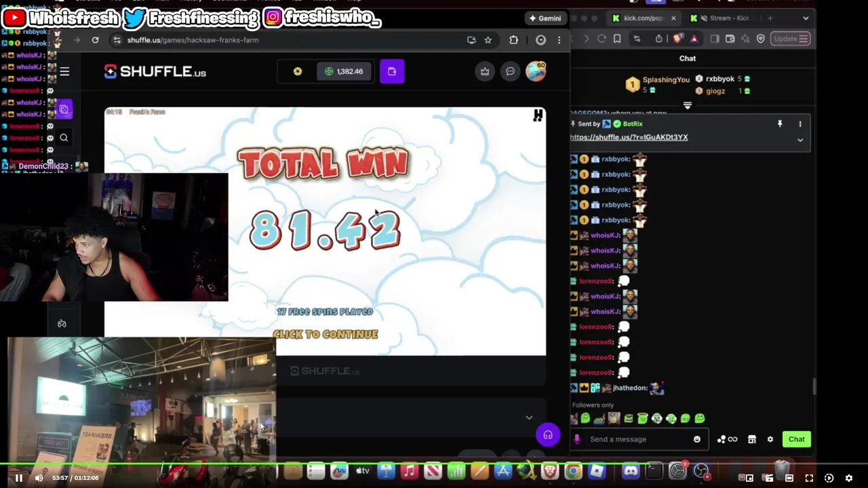Click the purple headset support button
The width and height of the screenshot is (868, 488).
coord(548,434)
